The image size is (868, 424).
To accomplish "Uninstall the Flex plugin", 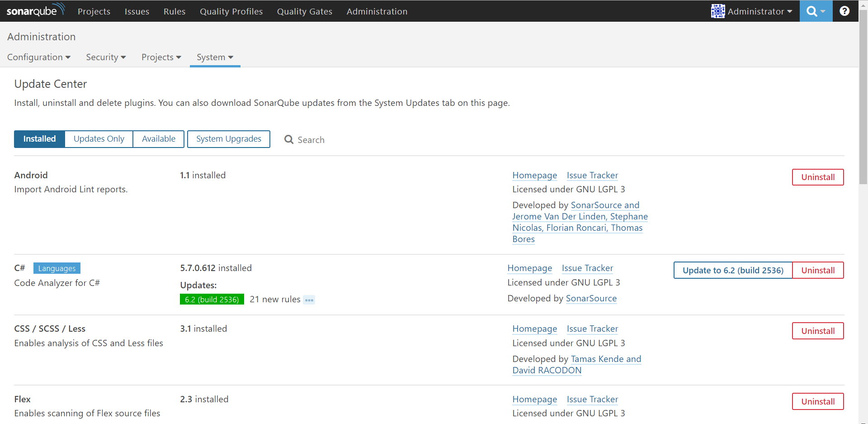I will coord(818,401).
